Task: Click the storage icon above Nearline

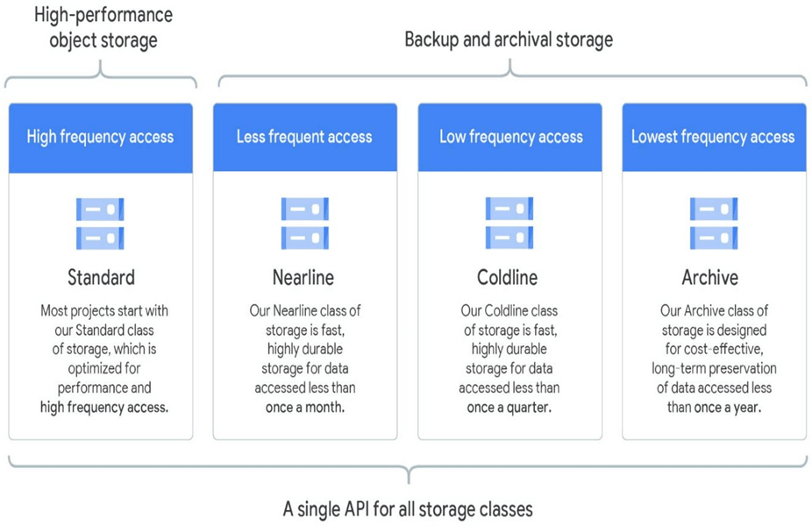Action: point(304,224)
